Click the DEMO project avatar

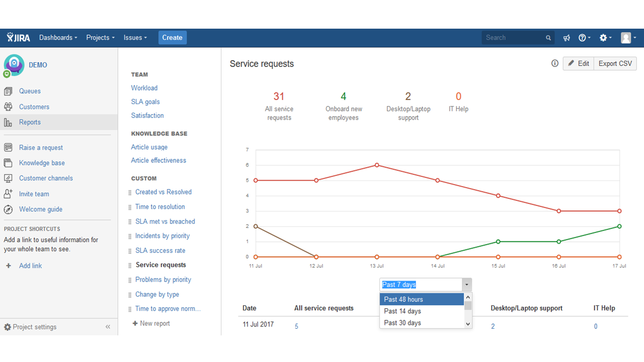tap(14, 65)
